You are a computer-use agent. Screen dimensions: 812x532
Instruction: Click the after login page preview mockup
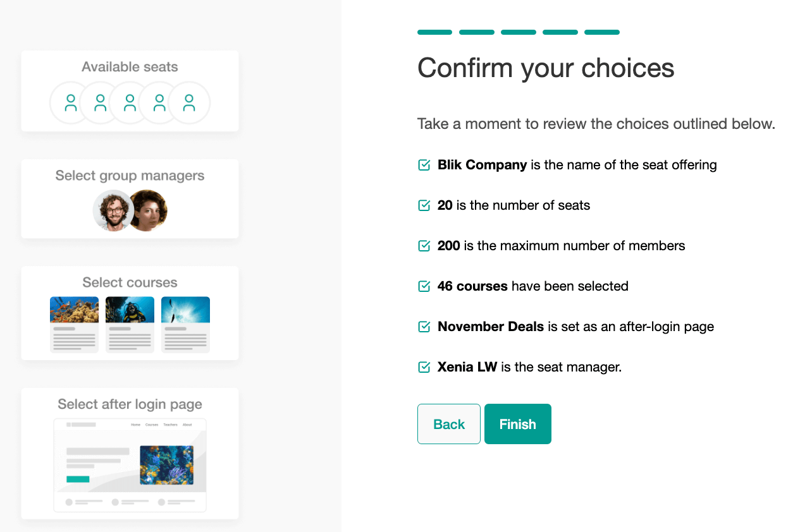point(130,465)
